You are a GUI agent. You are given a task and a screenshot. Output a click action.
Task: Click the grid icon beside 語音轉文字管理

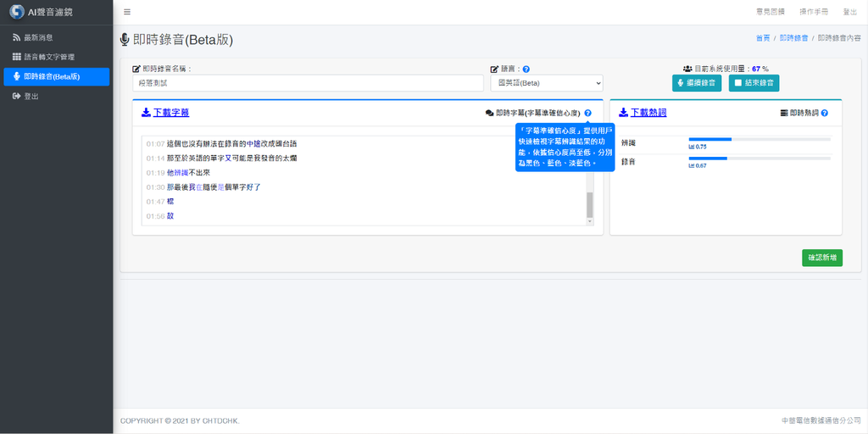(17, 57)
